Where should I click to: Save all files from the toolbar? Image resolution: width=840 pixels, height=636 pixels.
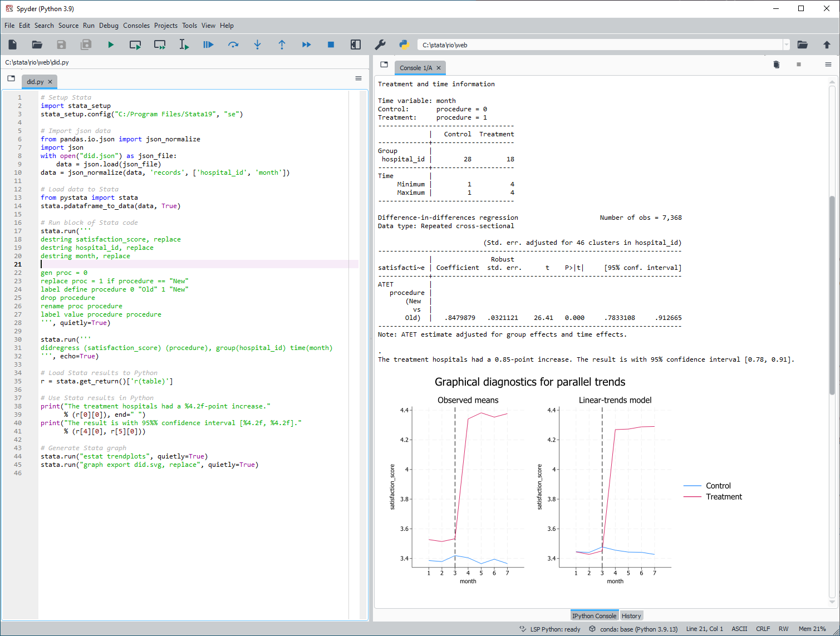pyautogui.click(x=86, y=45)
